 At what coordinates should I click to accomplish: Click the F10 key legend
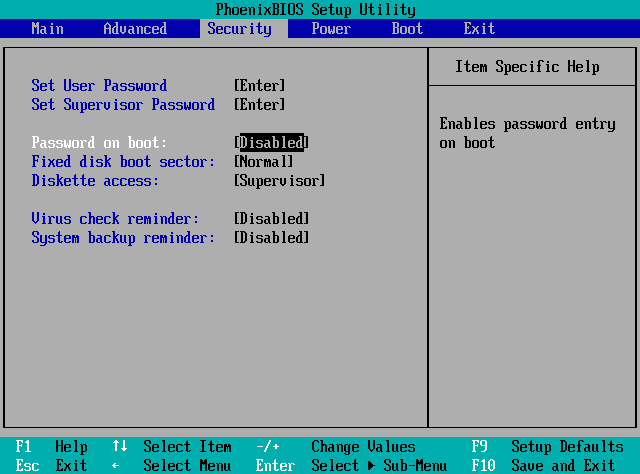coord(483,466)
